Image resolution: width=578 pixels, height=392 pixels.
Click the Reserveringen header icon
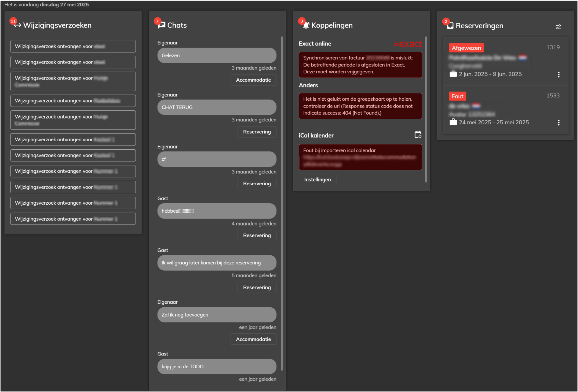pyautogui.click(x=450, y=26)
